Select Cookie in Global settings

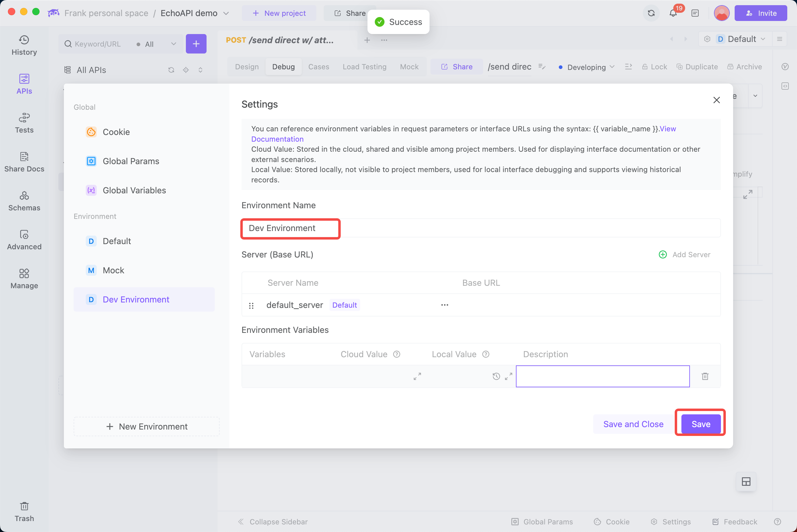tap(144, 132)
